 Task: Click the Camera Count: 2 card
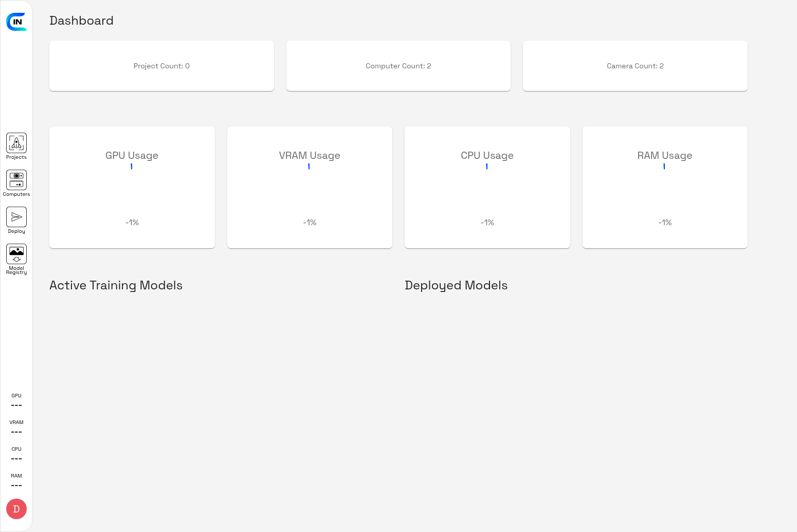pos(635,66)
